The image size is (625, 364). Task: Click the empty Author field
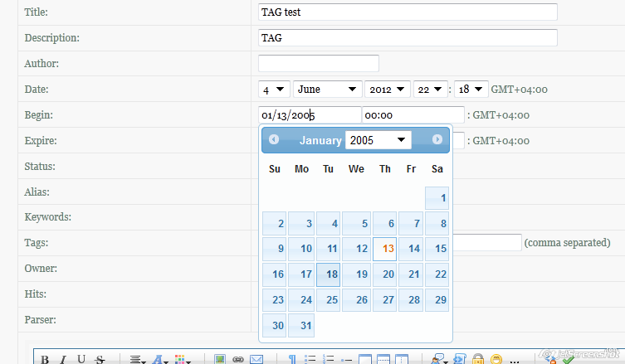319,63
